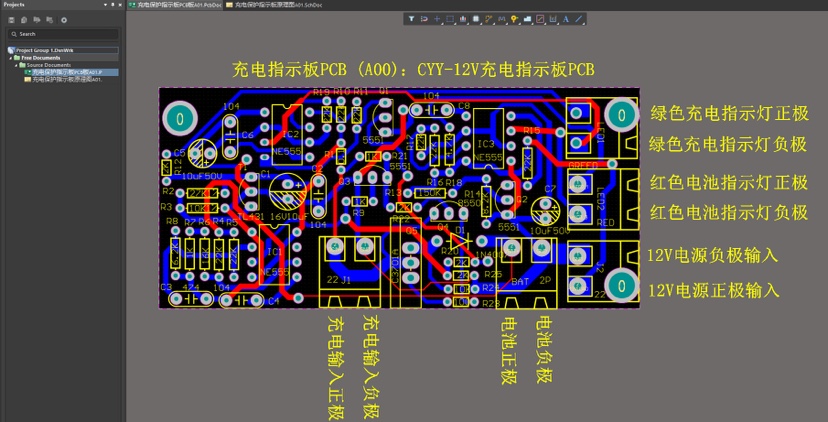Click the label 红色电池指示灯负极
This screenshot has height=422, width=828.
[729, 212]
